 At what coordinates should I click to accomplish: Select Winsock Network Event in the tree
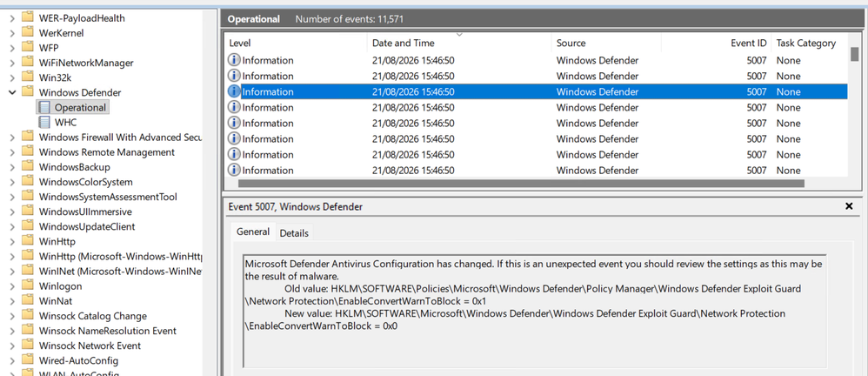(x=90, y=346)
